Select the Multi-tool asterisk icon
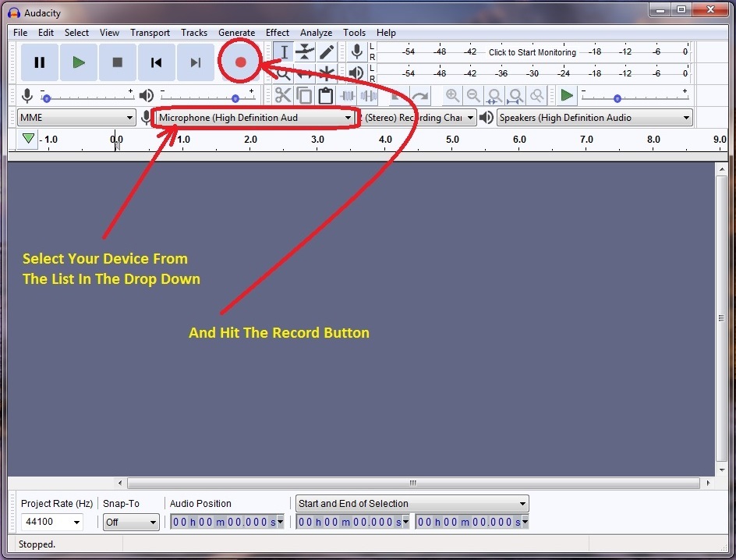This screenshot has width=736, height=560. [326, 73]
